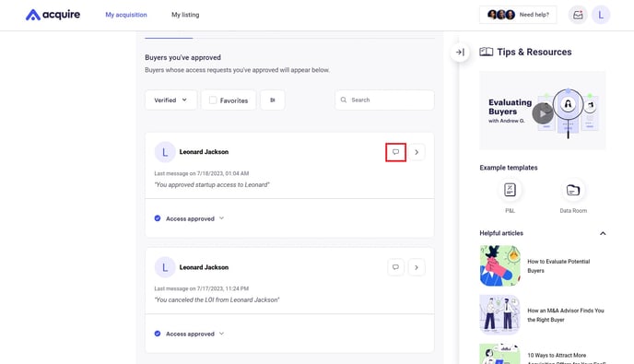Screen dimensions: 634x364
Task: Click Leonard Jackson avatar in approved startup card
Action: [x=165, y=152]
